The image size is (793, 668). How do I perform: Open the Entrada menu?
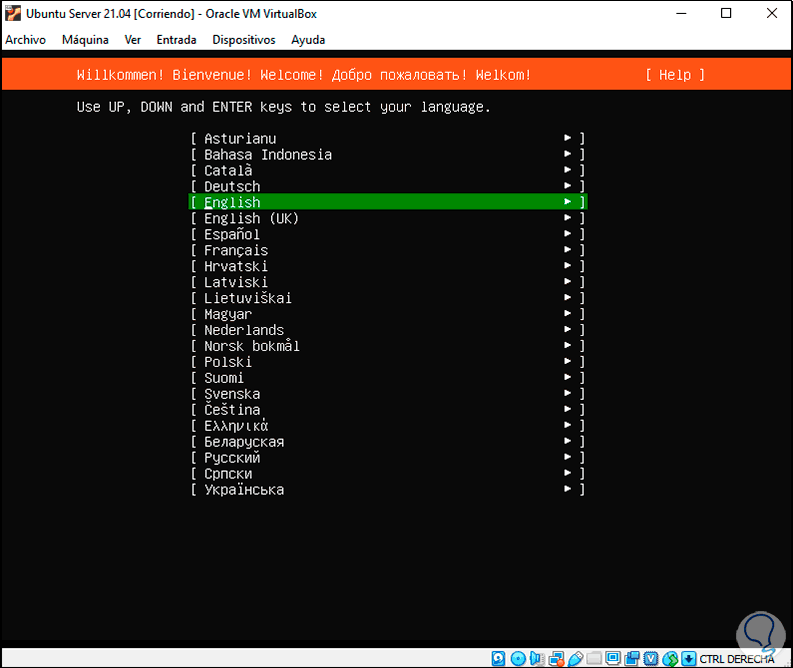click(176, 40)
